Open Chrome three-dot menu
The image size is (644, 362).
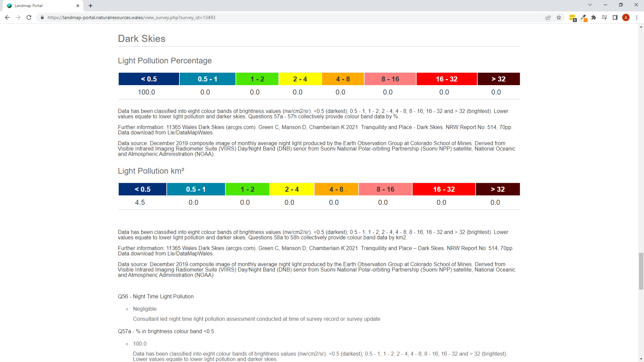pyautogui.click(x=637, y=17)
